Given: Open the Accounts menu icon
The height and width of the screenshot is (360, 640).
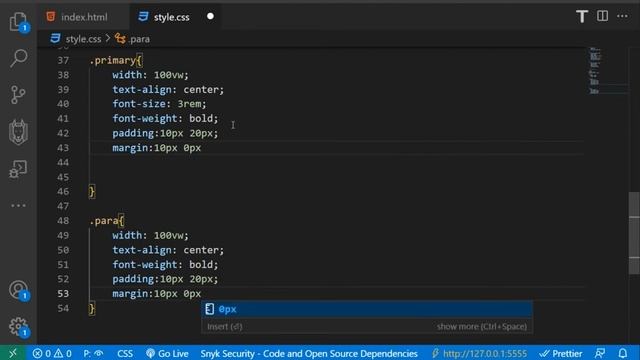Looking at the screenshot, I should coord(18,290).
